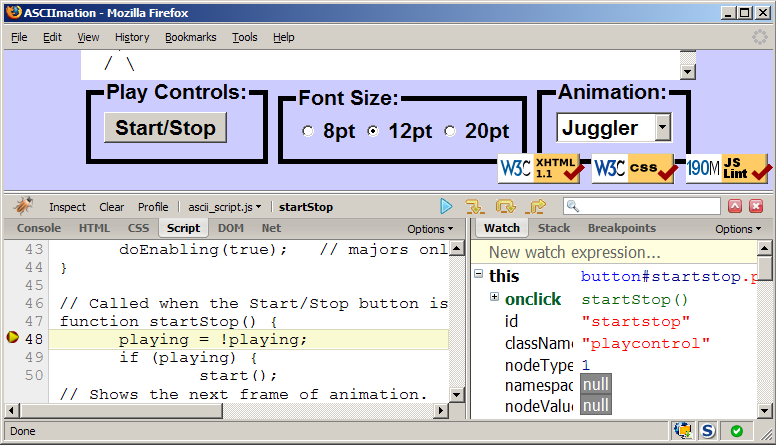Click the JS Lint badge
This screenshot has height=445, width=776.
(729, 168)
